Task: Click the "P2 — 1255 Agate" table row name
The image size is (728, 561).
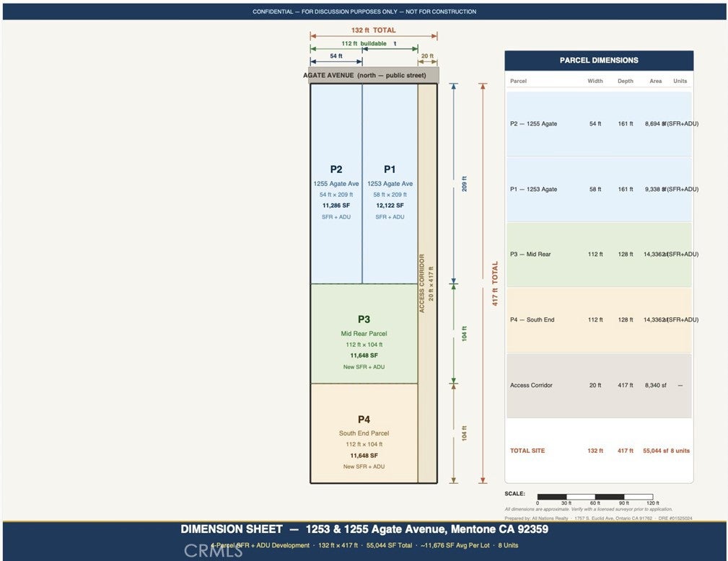Action: pos(533,124)
